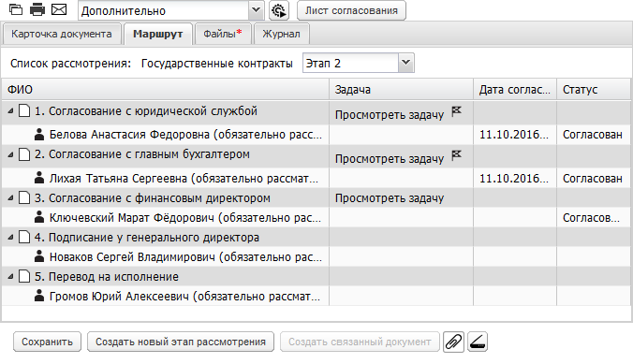The image size is (633, 364).
Task: Click Создать связанный документ button
Action: (360, 342)
